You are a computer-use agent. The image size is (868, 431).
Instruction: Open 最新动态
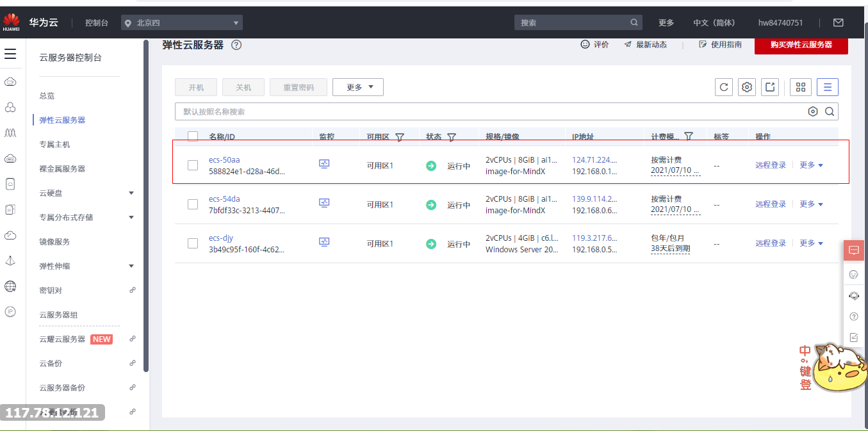click(x=645, y=44)
